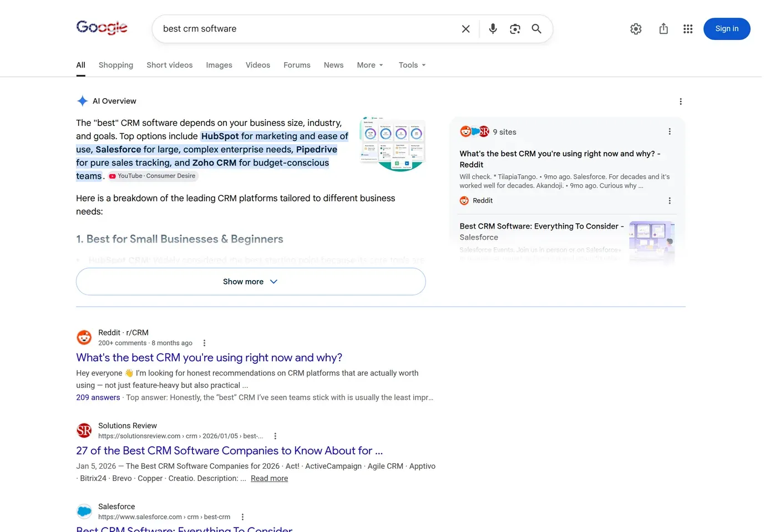Open options for Solutions Review result
The image size is (770, 532).
pos(275,436)
